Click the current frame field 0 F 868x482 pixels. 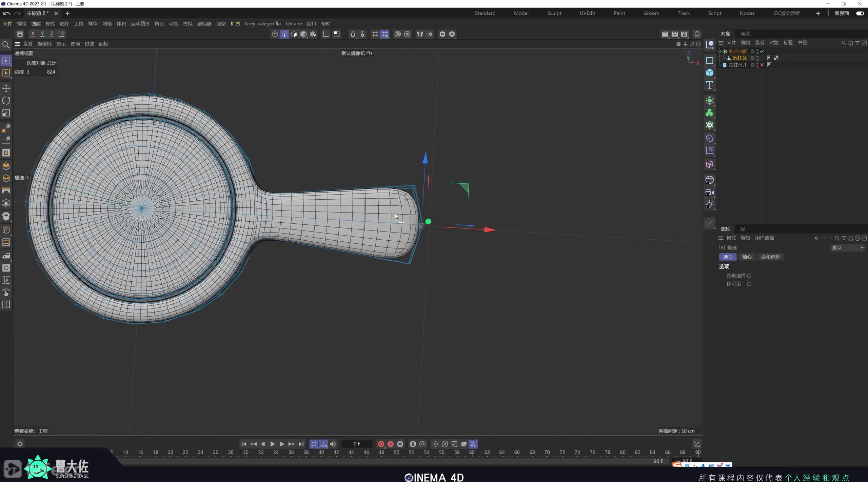[357, 444]
